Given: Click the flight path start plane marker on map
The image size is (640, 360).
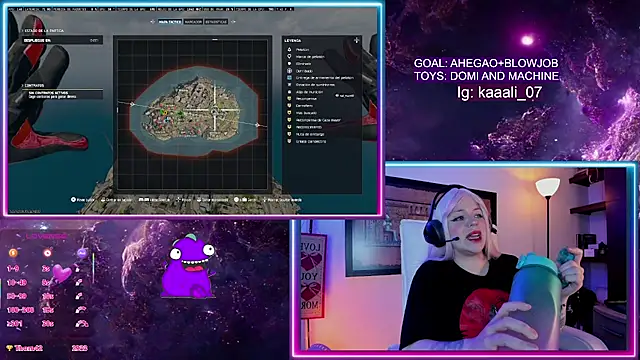Looking at the screenshot, I should pyautogui.click(x=132, y=104).
